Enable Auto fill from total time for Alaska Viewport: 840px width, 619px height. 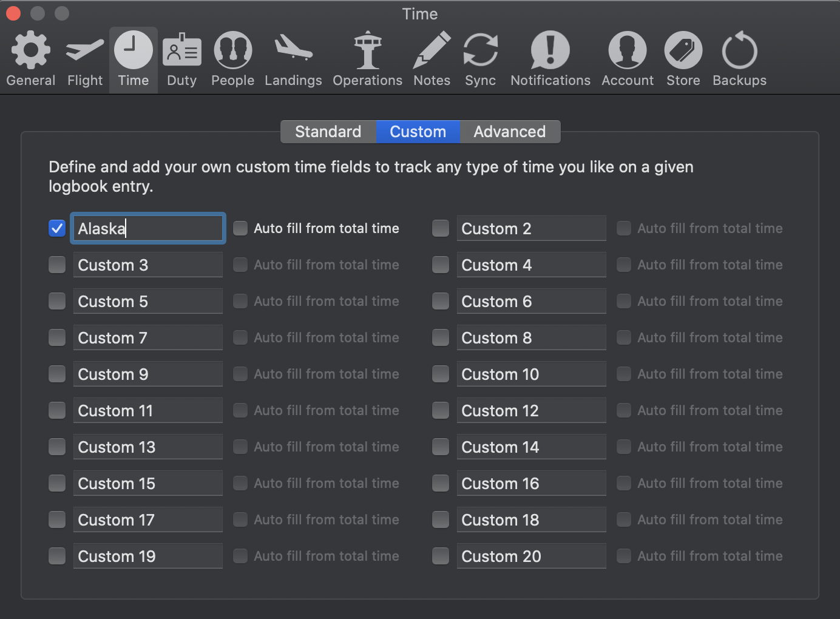pos(240,228)
